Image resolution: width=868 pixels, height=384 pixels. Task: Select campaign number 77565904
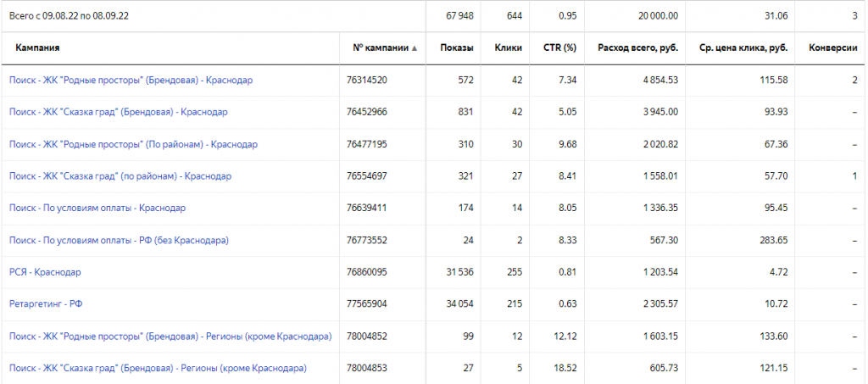pos(367,304)
